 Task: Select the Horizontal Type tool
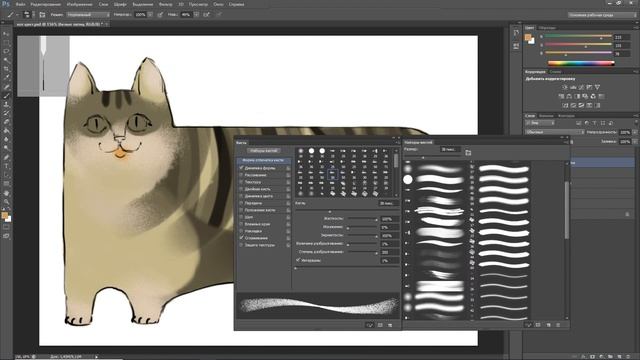coord(6,166)
